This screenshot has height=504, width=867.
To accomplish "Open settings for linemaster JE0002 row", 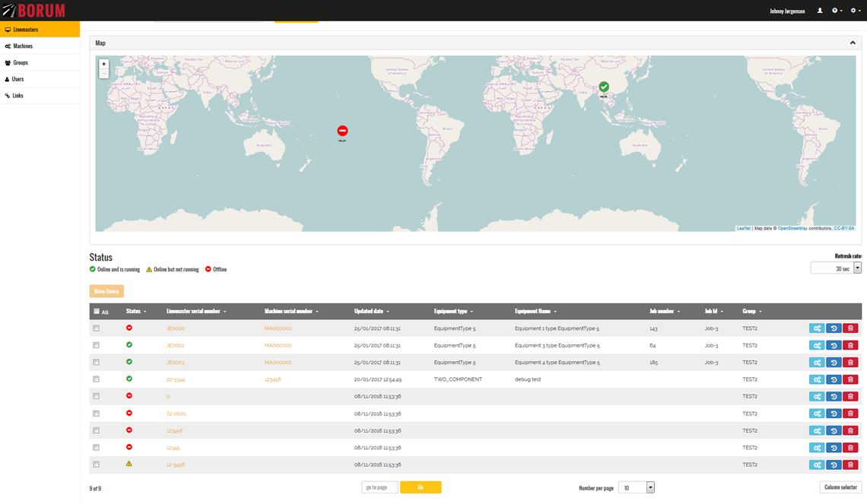I will pyautogui.click(x=817, y=345).
